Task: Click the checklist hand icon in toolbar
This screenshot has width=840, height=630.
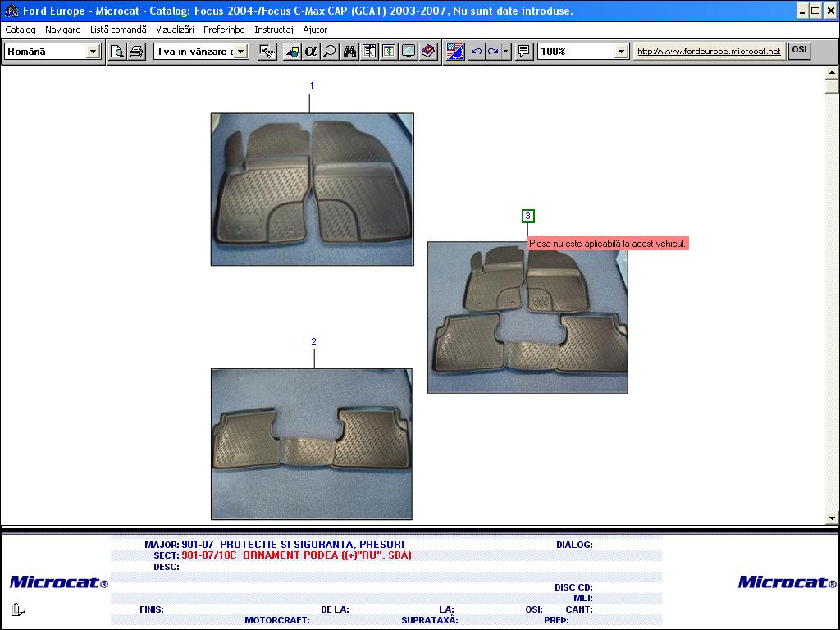Action: pos(267,52)
